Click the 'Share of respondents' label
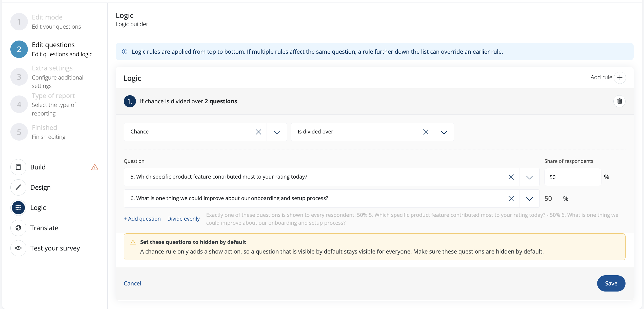Image resolution: width=644 pixels, height=309 pixels. (569, 161)
